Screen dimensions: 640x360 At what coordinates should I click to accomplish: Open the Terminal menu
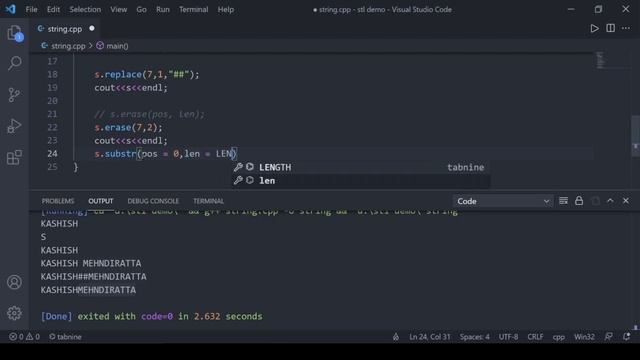[193, 9]
